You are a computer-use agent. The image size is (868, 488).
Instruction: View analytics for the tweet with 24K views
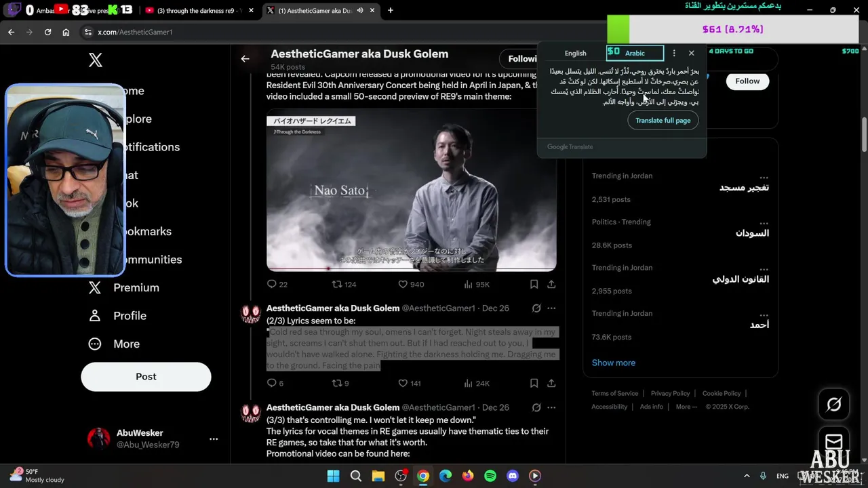(x=477, y=383)
